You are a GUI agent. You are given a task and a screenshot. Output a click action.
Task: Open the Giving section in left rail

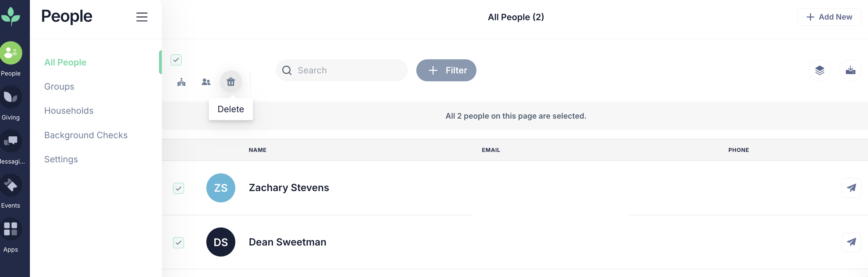pyautogui.click(x=11, y=97)
